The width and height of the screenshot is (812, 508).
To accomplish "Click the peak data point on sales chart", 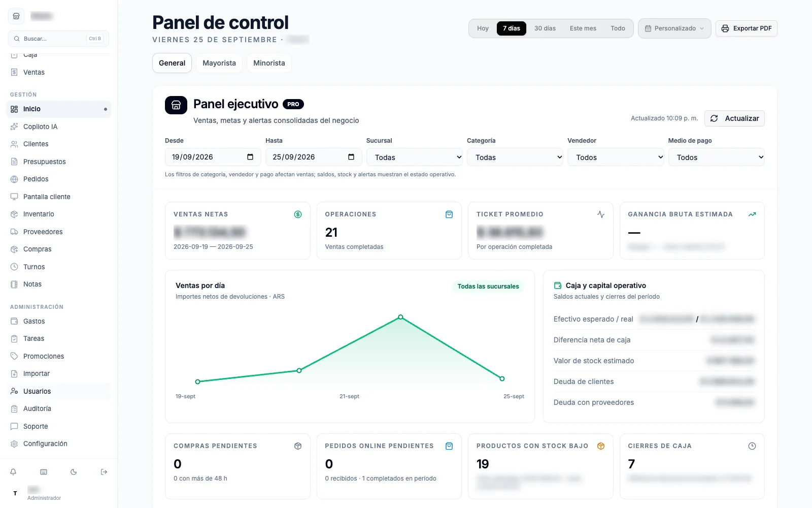I will pyautogui.click(x=400, y=317).
